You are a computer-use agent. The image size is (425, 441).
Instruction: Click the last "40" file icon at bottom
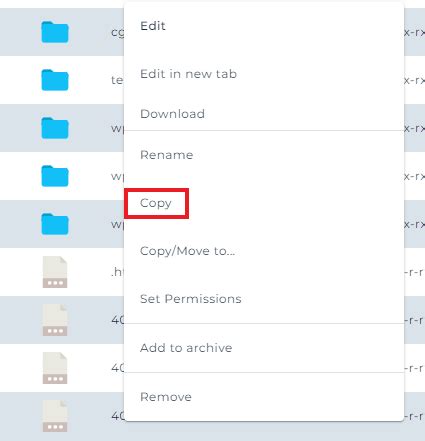tap(55, 416)
